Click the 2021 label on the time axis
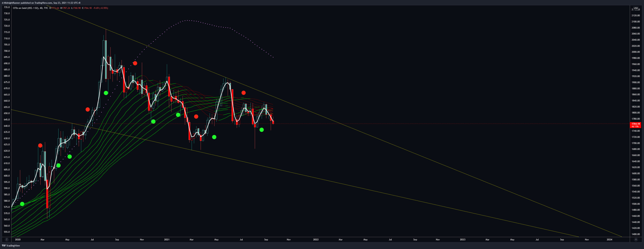The image size is (644, 249). click(x=167, y=240)
